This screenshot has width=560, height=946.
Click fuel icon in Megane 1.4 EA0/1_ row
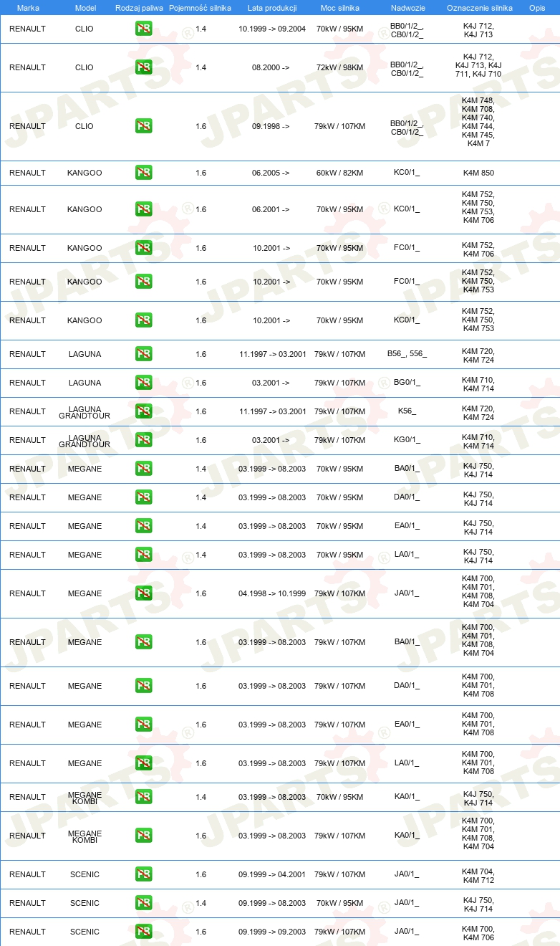tap(143, 526)
